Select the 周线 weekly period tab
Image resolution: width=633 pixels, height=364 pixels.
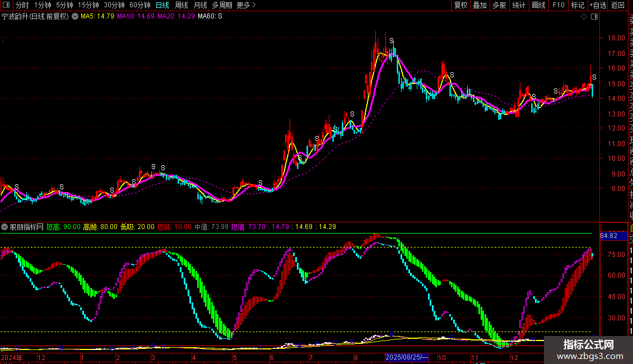pos(181,6)
